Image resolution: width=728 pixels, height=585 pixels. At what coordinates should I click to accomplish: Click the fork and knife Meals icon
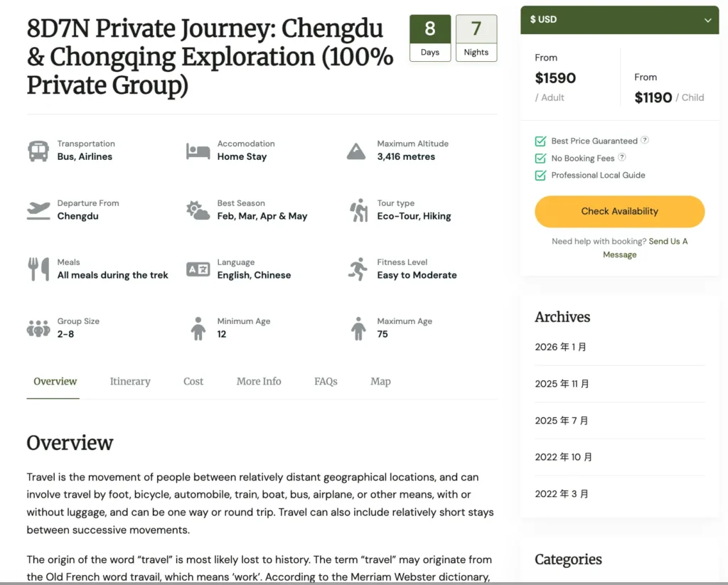[38, 269]
